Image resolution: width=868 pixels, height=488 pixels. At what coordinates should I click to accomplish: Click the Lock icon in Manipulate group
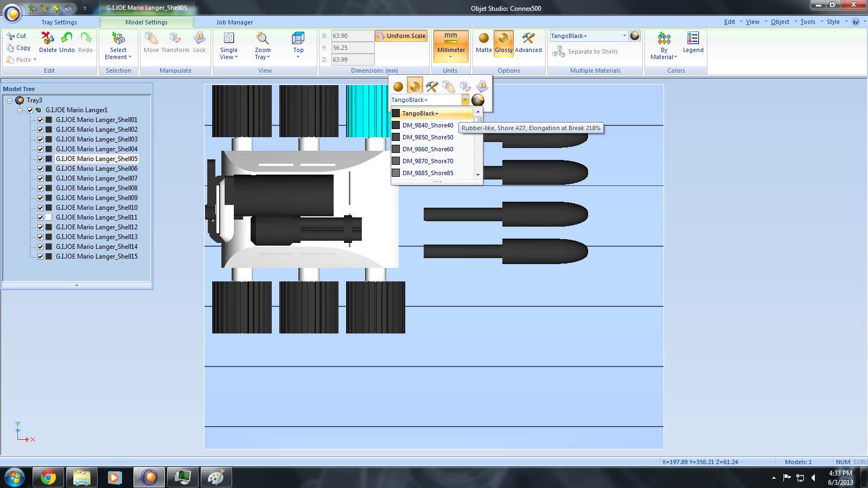200,38
